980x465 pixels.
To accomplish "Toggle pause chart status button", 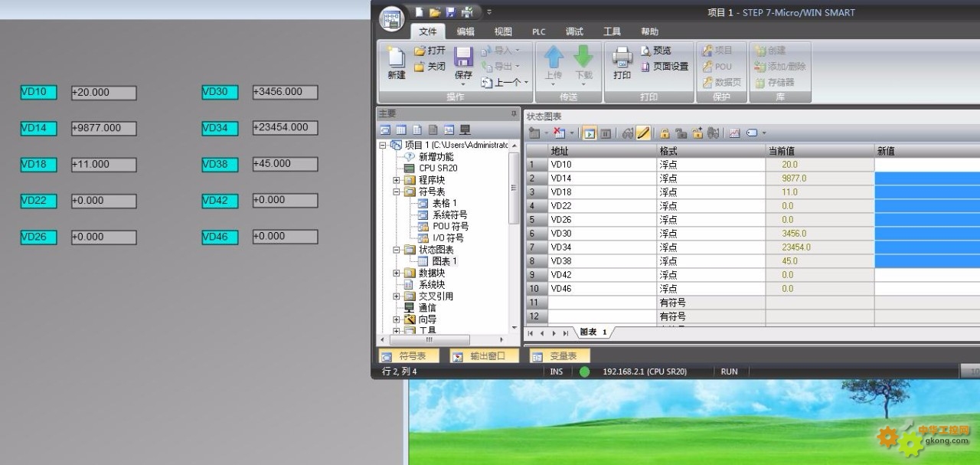I will (x=605, y=133).
